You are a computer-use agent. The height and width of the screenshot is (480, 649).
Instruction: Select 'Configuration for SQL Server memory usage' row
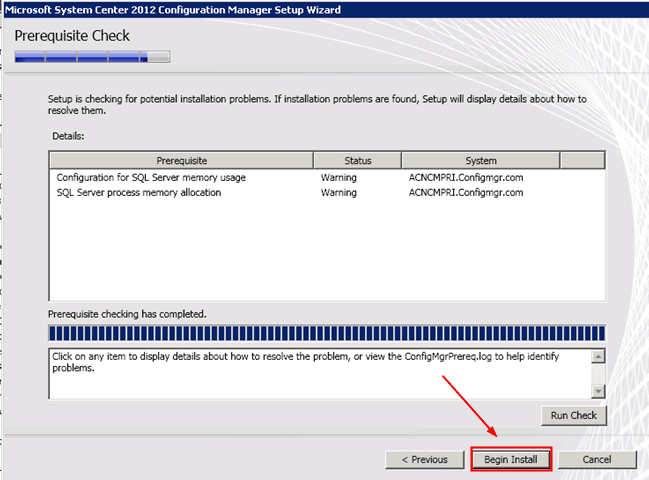pos(327,178)
